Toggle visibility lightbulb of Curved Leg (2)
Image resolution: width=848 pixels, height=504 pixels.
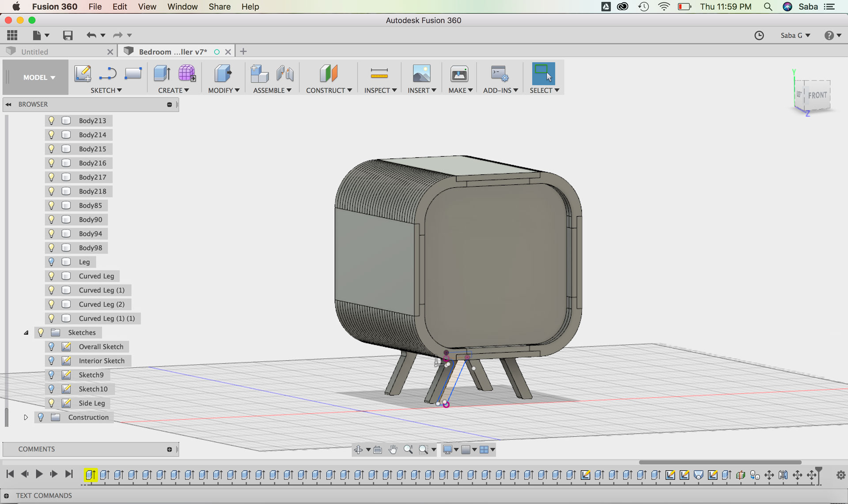[x=52, y=304]
